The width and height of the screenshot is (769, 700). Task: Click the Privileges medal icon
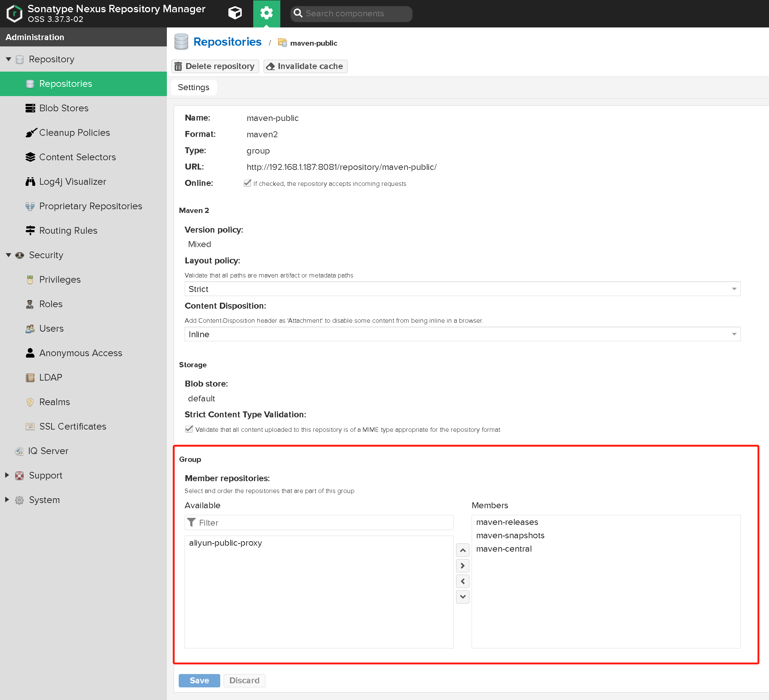(30, 279)
